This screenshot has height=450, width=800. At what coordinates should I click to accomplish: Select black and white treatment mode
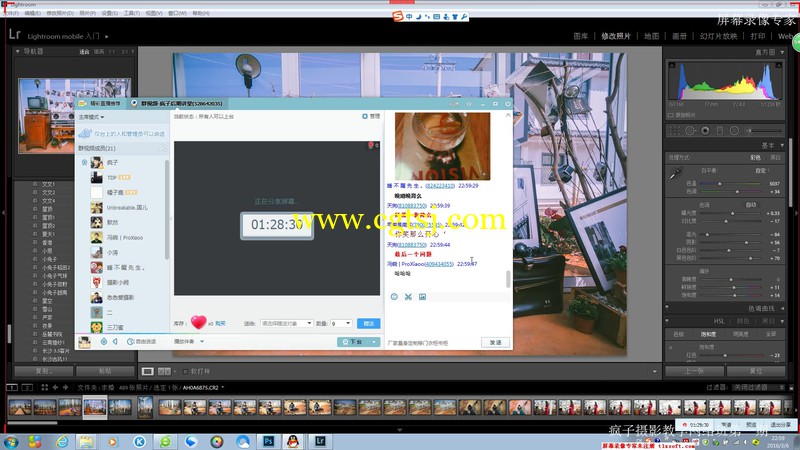point(776,158)
